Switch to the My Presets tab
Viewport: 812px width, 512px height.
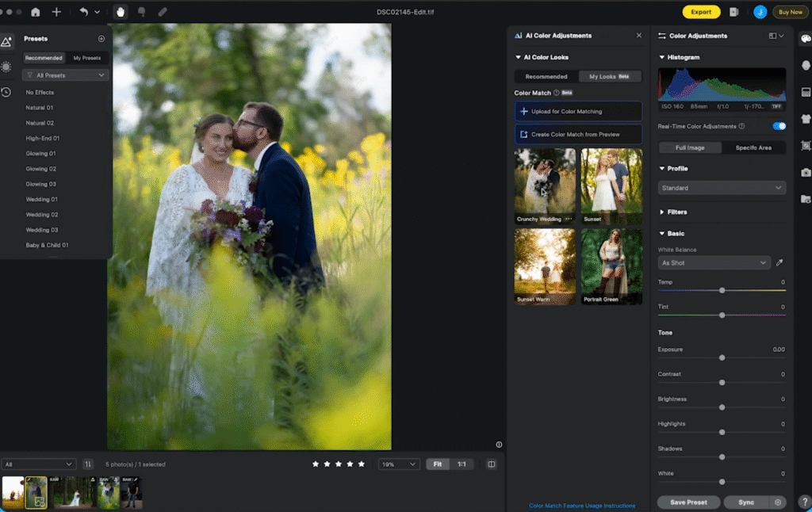pos(87,58)
